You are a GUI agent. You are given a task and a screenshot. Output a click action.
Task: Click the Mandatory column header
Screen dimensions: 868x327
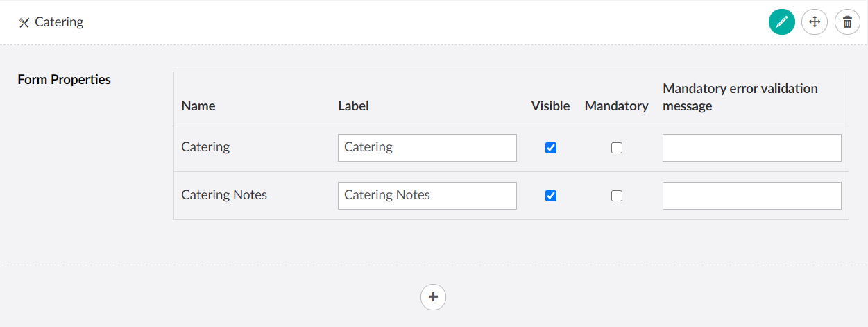(x=616, y=106)
